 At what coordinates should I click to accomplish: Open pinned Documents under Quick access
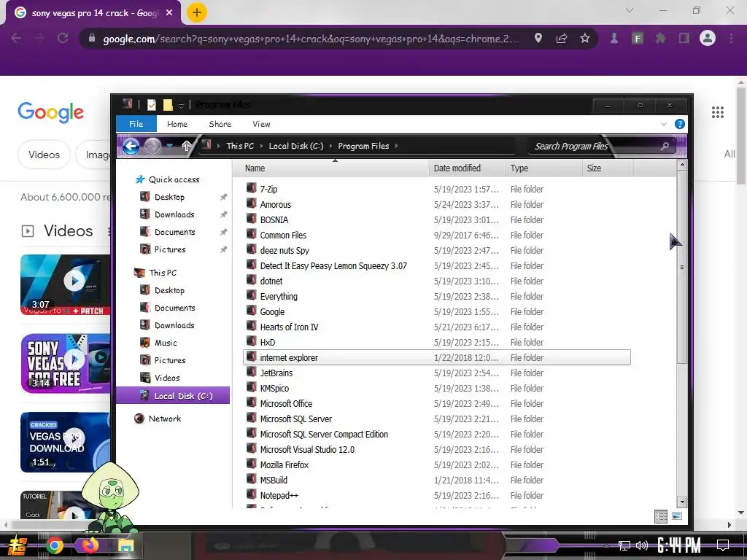click(x=175, y=233)
